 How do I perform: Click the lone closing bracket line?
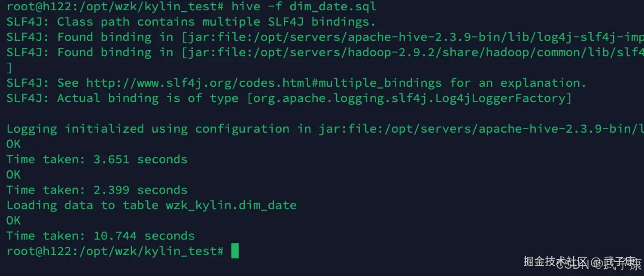tap(9, 68)
